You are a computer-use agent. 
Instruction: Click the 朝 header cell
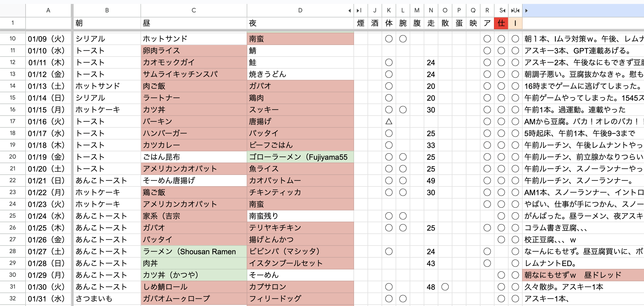tap(107, 23)
